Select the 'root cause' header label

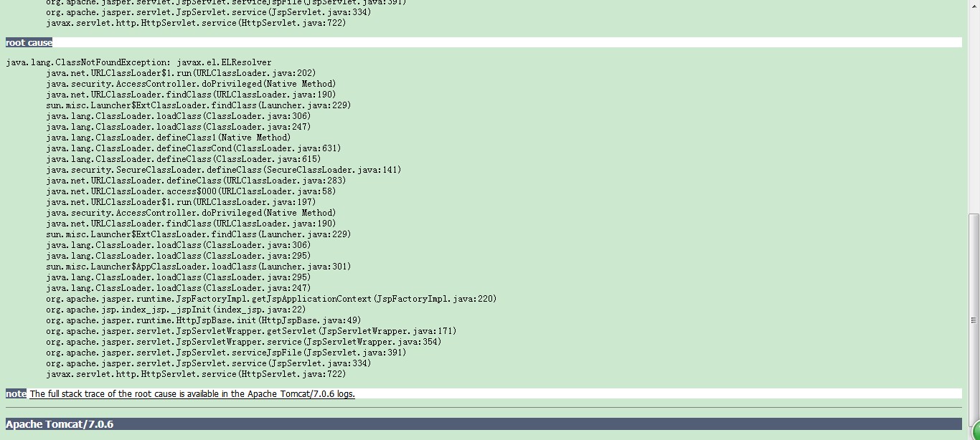pyautogui.click(x=28, y=42)
